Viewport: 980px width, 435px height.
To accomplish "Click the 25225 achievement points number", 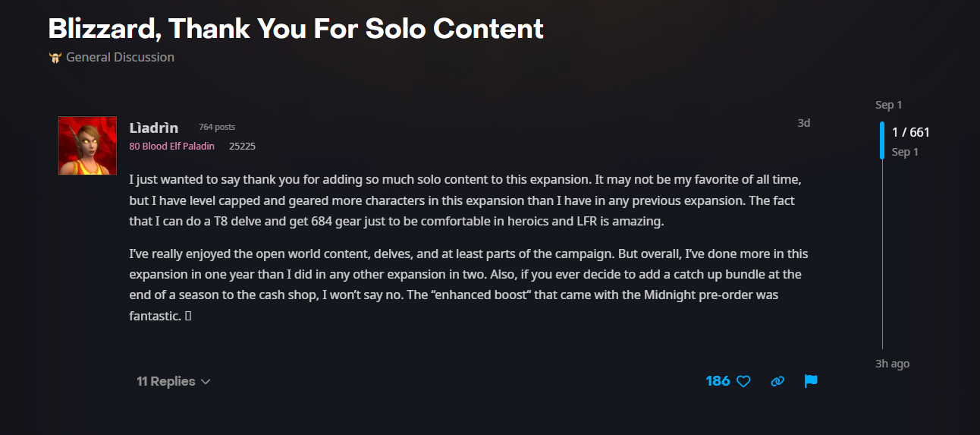I will [242, 146].
